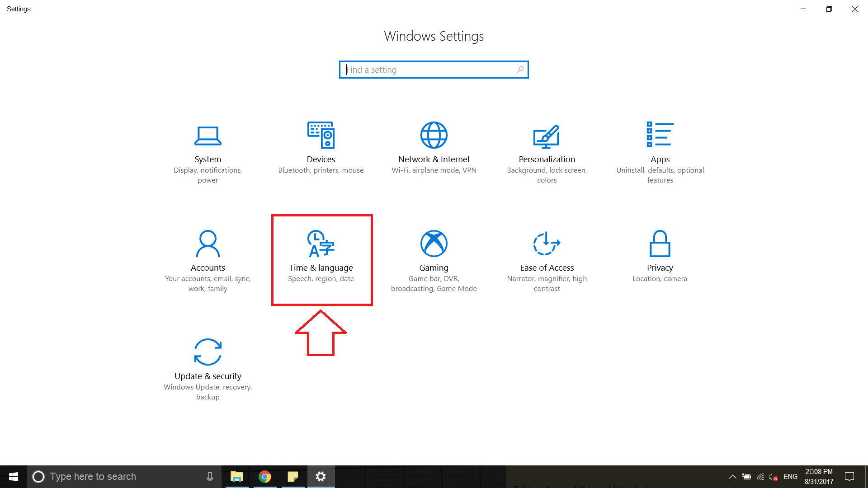Screen dimensions: 868x488
Task: Open File Explorer from the taskbar
Action: (x=237, y=476)
